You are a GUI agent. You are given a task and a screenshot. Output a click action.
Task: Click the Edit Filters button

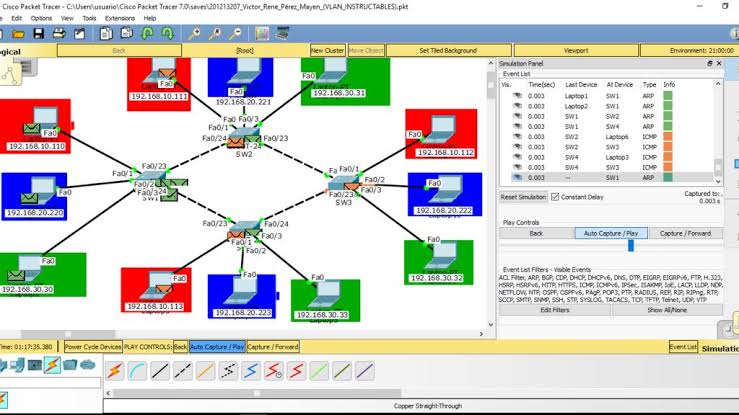555,310
